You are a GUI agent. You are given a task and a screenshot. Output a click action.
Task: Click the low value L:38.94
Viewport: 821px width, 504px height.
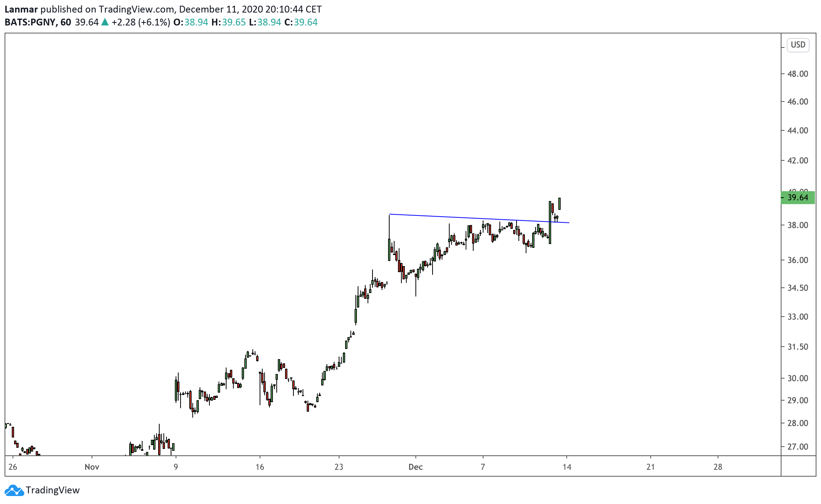click(265, 22)
